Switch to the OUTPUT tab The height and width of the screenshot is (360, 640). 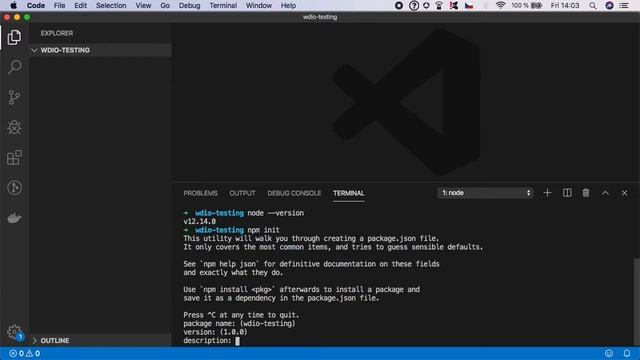(242, 193)
